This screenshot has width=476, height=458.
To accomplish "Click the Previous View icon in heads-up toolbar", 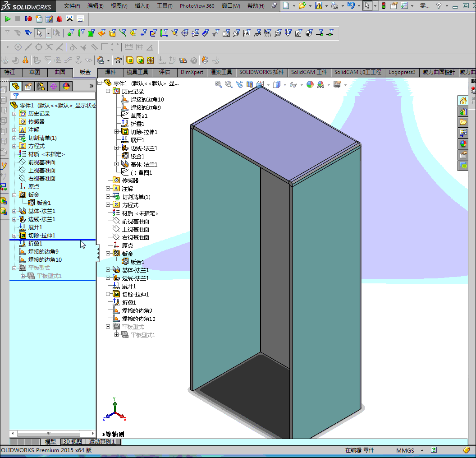I will (x=239, y=84).
